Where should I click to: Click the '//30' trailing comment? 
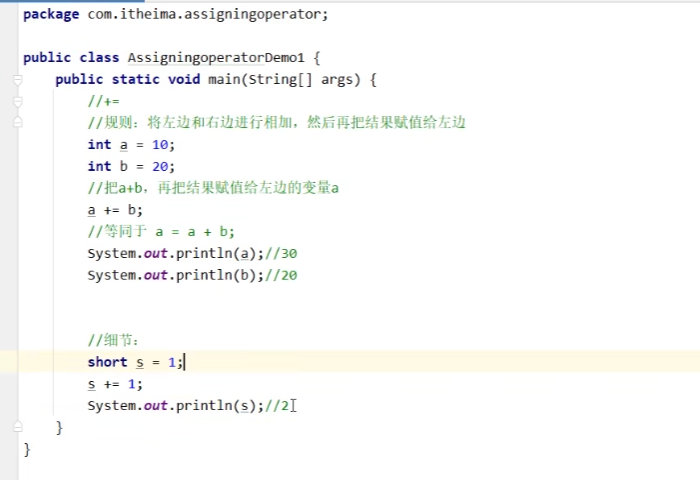point(281,254)
